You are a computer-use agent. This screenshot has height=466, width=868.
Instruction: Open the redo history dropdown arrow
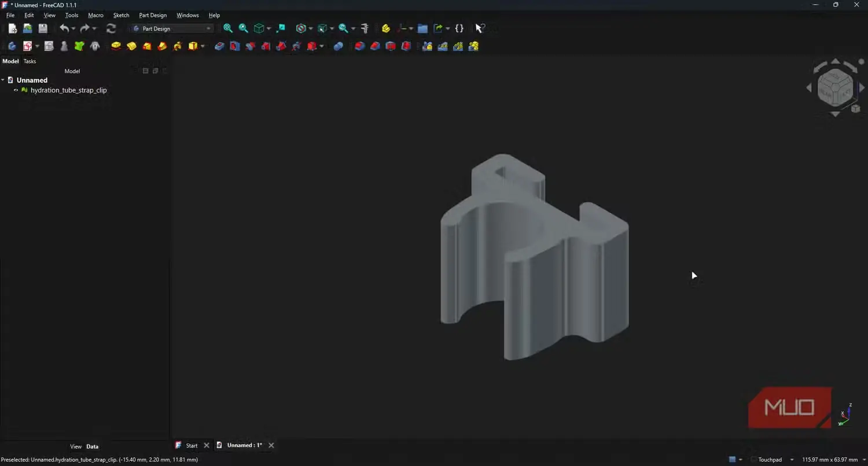click(x=94, y=29)
